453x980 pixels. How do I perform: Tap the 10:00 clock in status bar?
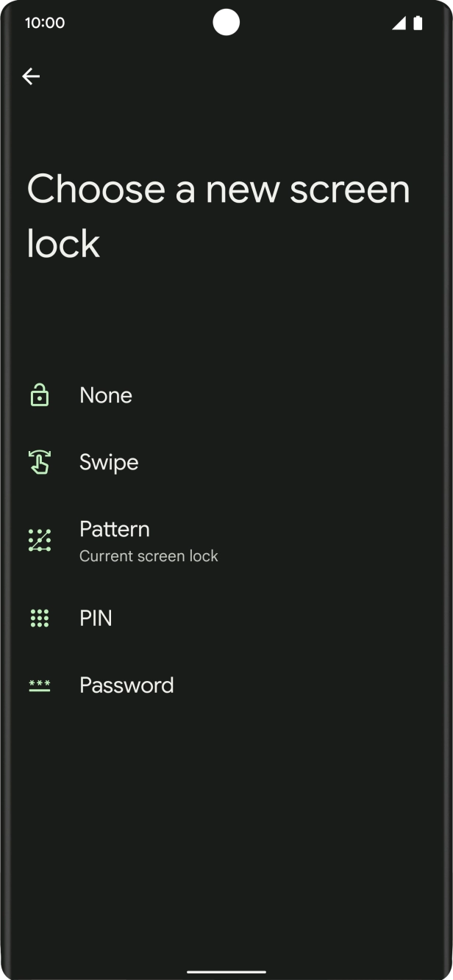(45, 23)
